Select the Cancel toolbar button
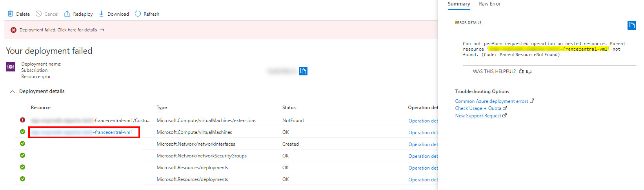This screenshot has height=190, width=644. coord(47,14)
